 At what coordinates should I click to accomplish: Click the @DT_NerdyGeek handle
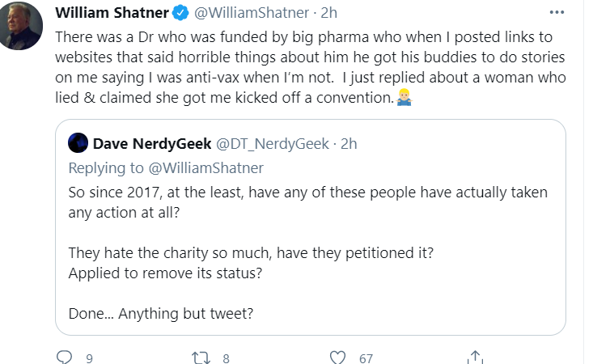(x=271, y=144)
